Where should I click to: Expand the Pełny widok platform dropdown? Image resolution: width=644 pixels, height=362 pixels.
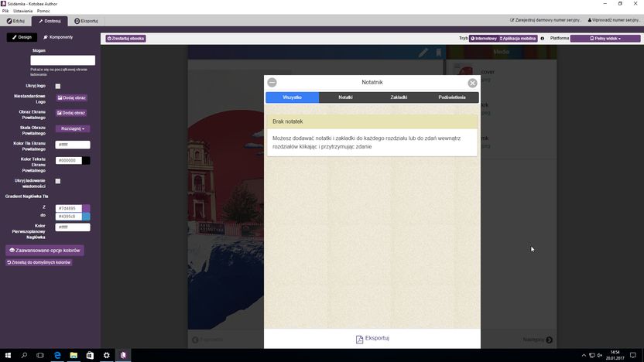(x=605, y=39)
